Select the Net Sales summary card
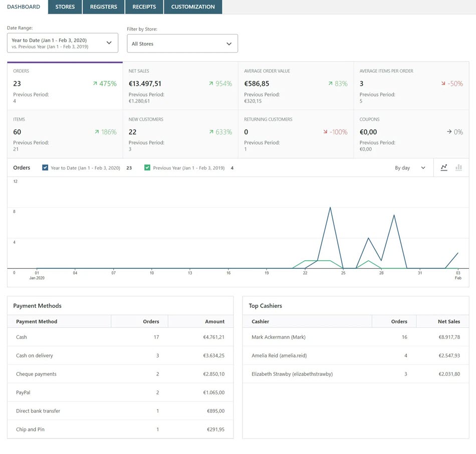 coord(180,86)
